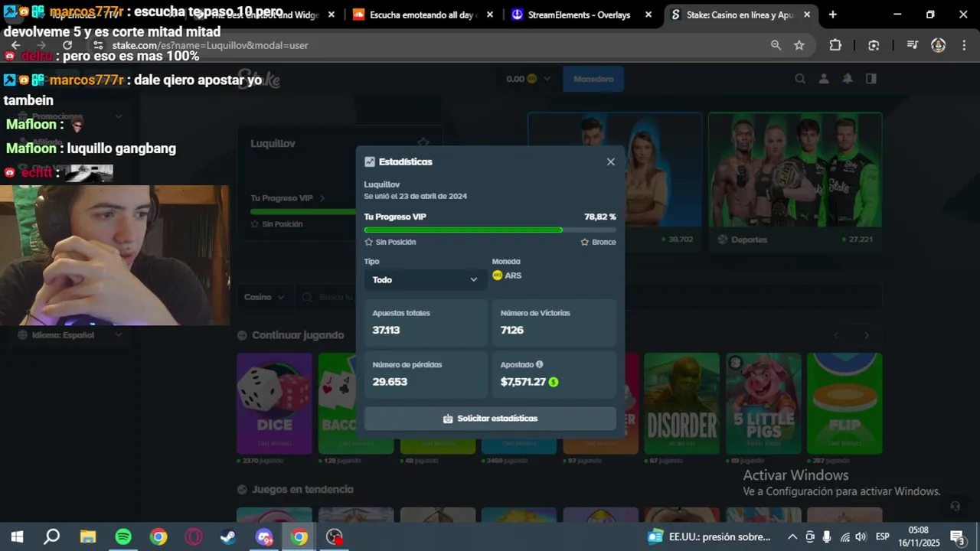Open Spotify from the taskbar
Viewport: 980px width, 551px height.
pyautogui.click(x=123, y=536)
